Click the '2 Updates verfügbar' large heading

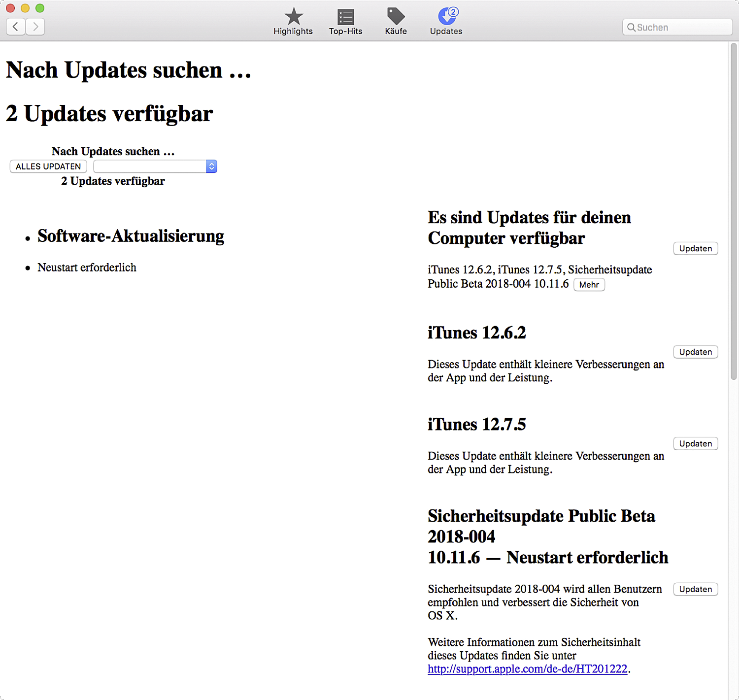click(109, 114)
